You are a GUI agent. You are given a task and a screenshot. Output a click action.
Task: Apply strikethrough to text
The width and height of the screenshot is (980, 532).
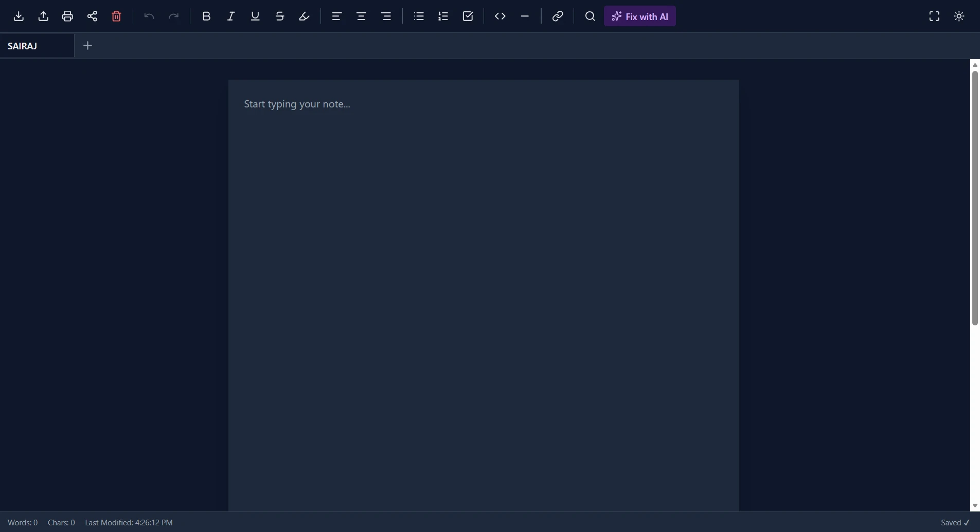(280, 16)
